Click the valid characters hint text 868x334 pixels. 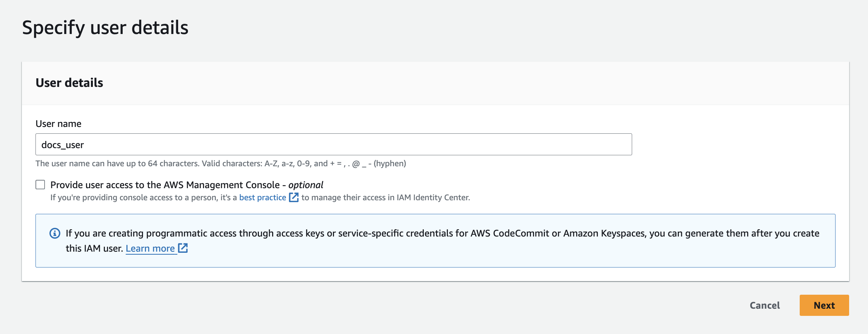coord(221,164)
